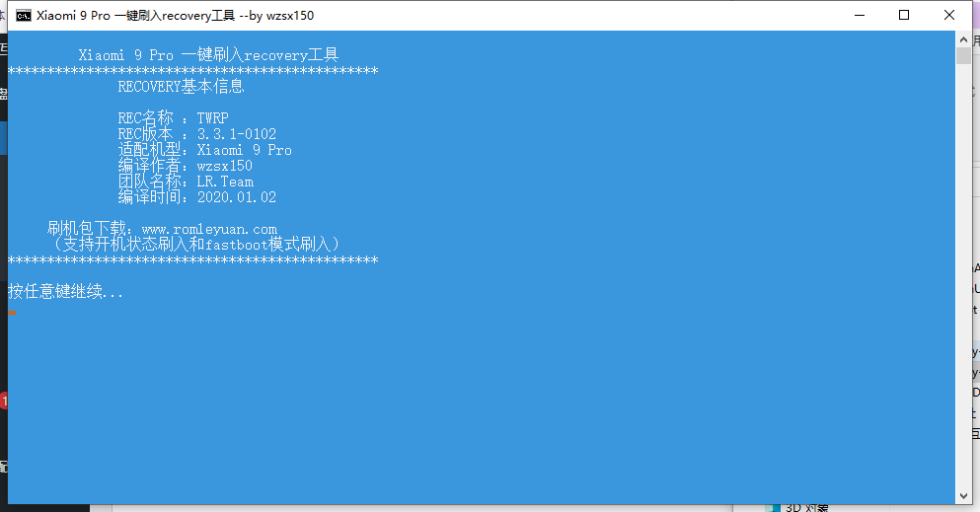The width and height of the screenshot is (980, 512).
Task: Click the 按任意键继续... prompt text
Action: click(65, 292)
